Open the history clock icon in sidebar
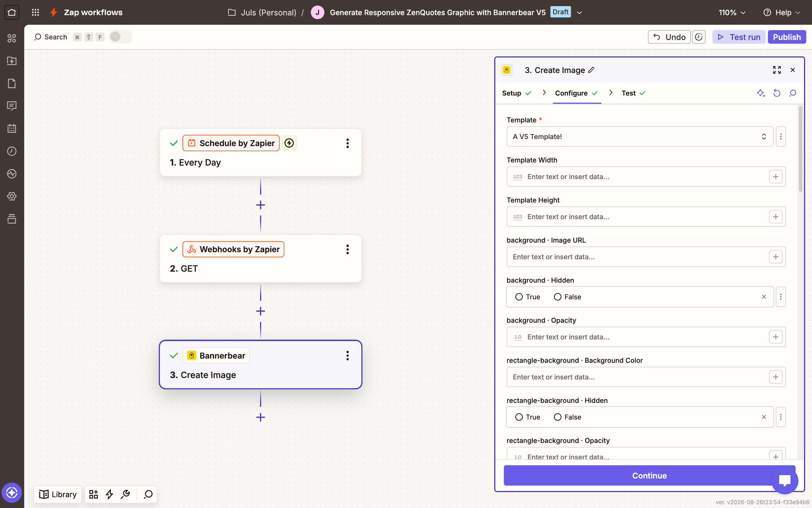The image size is (812, 508). pos(12,151)
